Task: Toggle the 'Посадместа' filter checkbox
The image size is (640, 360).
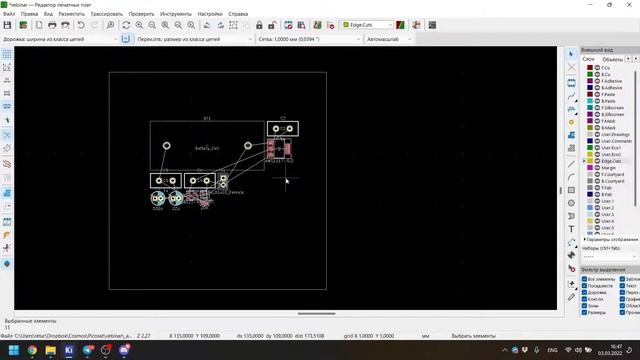Action: point(584,286)
